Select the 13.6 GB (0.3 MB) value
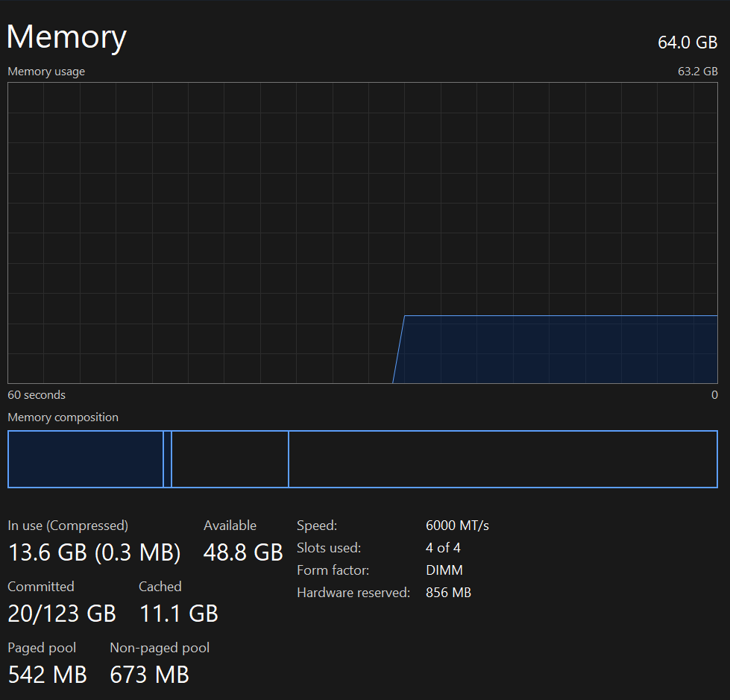 (95, 552)
